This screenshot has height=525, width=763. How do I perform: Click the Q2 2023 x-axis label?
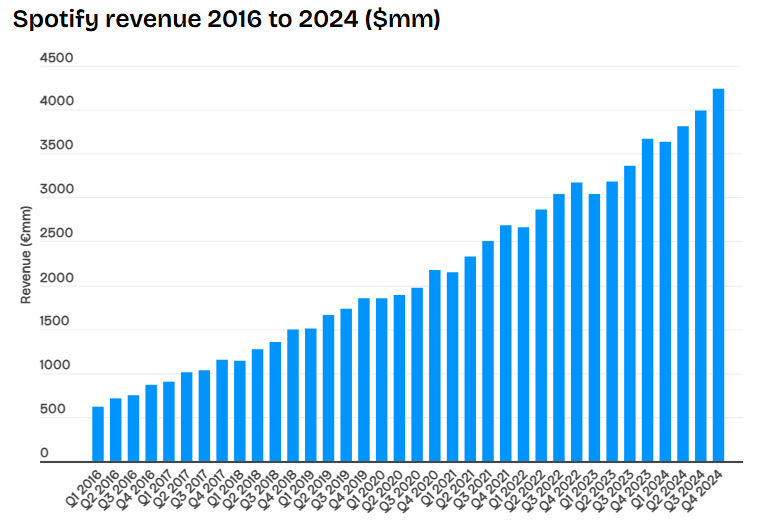[598, 490]
